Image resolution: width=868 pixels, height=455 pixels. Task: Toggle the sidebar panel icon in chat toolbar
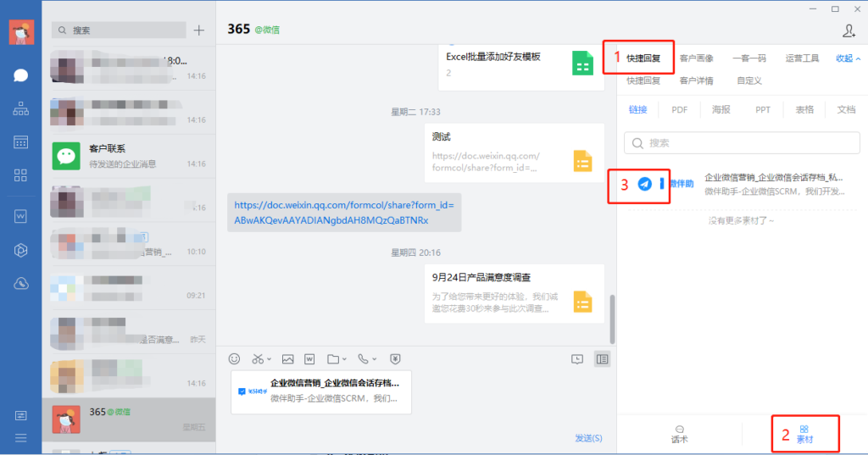pos(602,359)
